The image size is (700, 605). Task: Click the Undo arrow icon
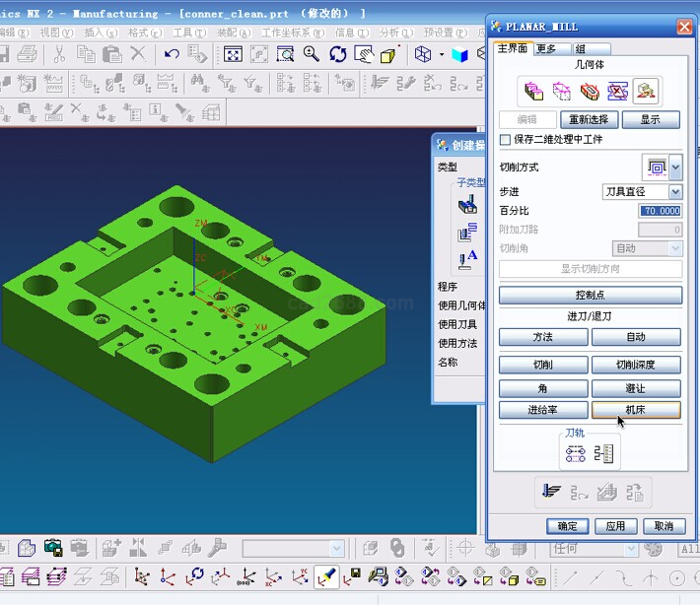[173, 54]
